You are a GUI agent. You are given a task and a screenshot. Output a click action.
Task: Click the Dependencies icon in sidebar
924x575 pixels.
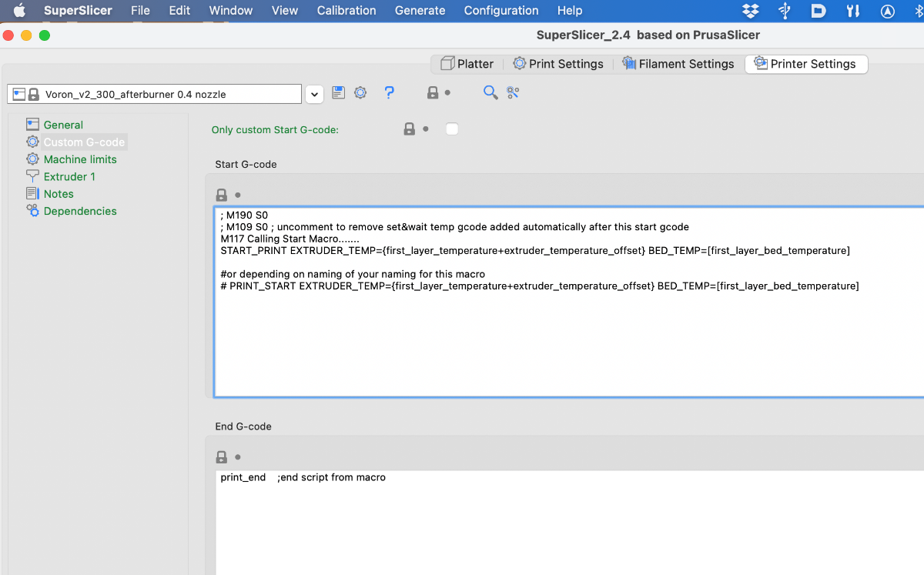click(x=32, y=211)
